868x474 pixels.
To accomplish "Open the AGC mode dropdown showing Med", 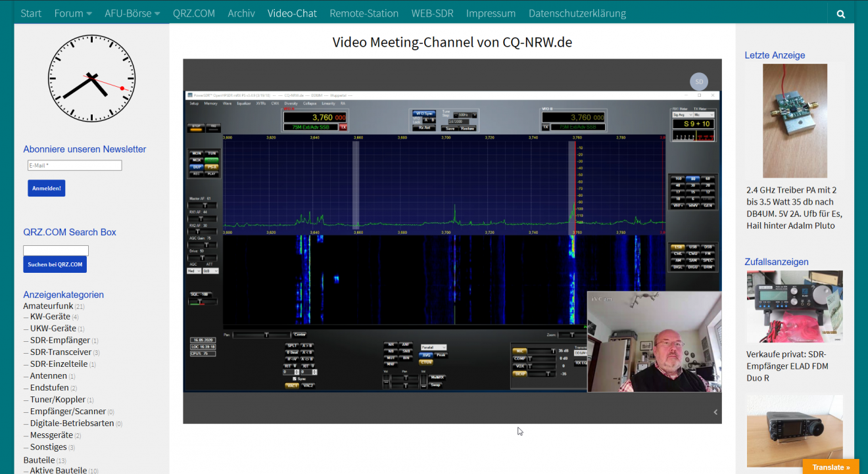I will (194, 271).
